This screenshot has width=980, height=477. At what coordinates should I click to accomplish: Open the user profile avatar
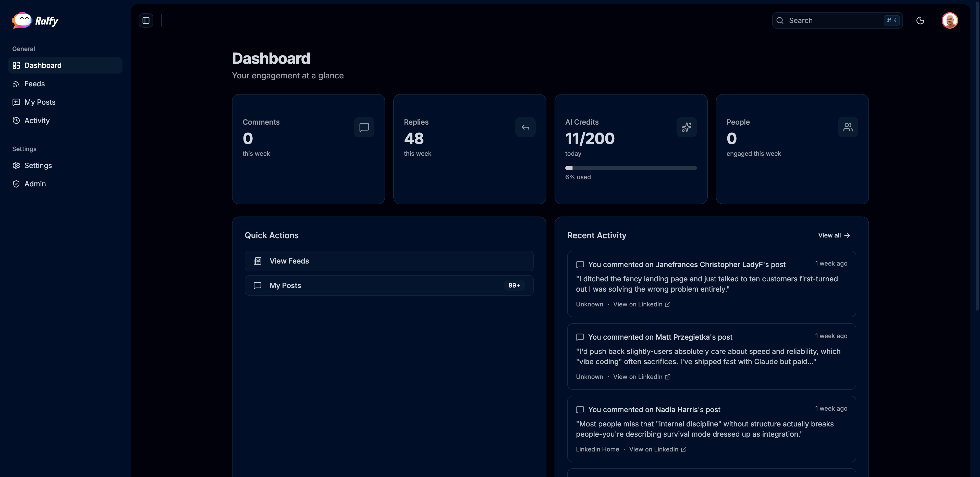pos(950,20)
